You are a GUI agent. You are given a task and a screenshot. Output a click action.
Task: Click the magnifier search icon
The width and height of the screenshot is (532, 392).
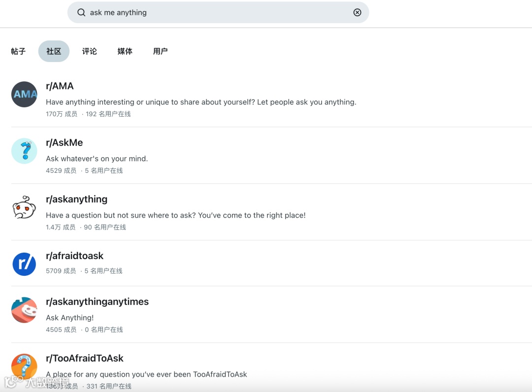(x=81, y=12)
